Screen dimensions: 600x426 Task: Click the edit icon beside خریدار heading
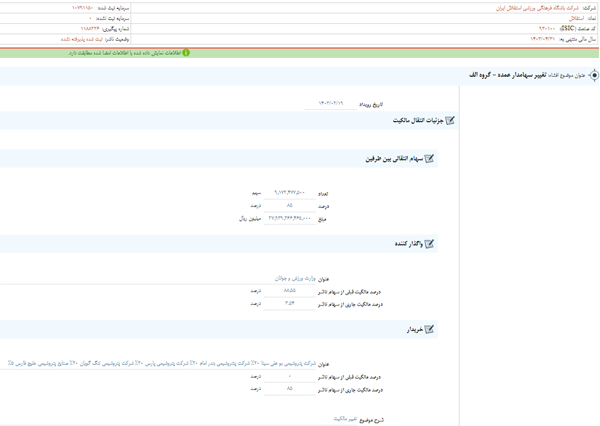tap(429, 329)
